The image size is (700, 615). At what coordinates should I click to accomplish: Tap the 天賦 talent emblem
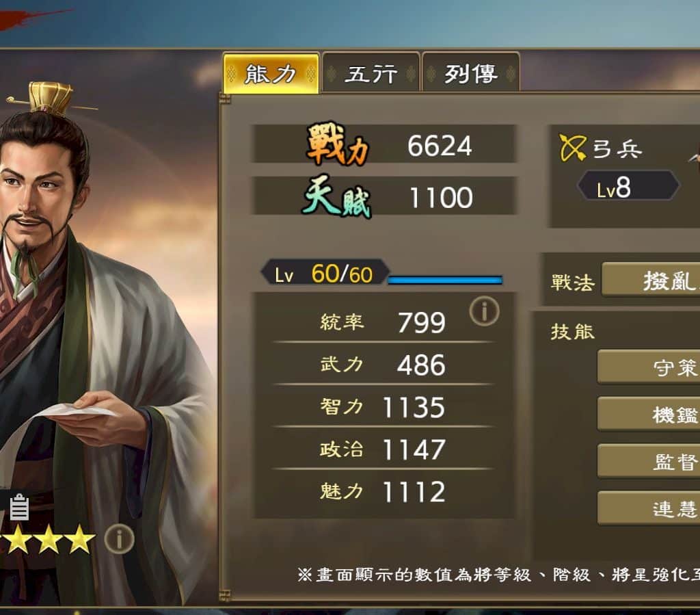338,196
